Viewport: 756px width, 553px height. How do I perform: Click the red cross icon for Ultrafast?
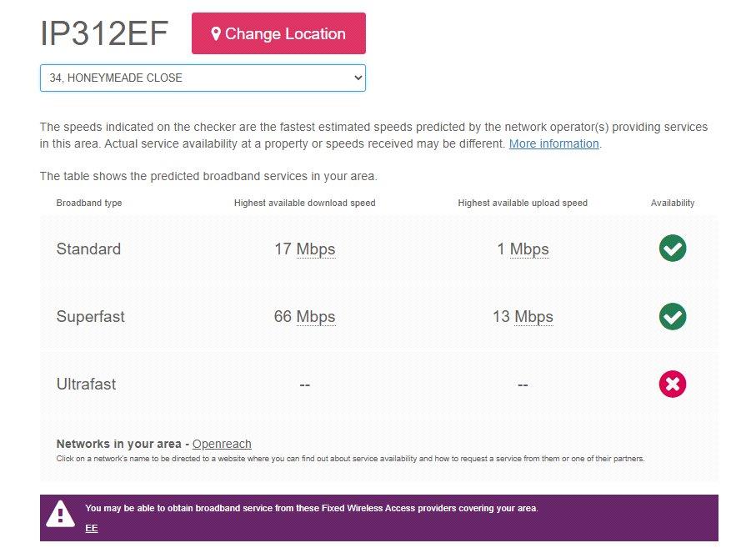[x=673, y=385]
